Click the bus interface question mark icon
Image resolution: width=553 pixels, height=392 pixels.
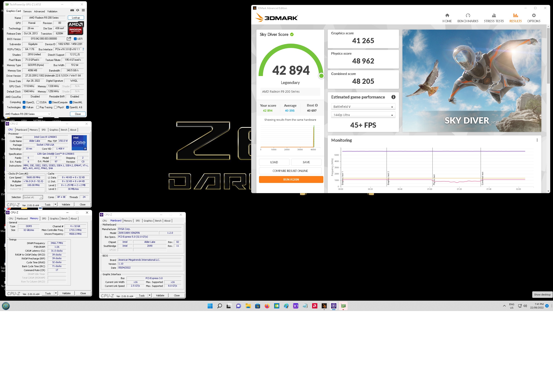tap(83, 49)
